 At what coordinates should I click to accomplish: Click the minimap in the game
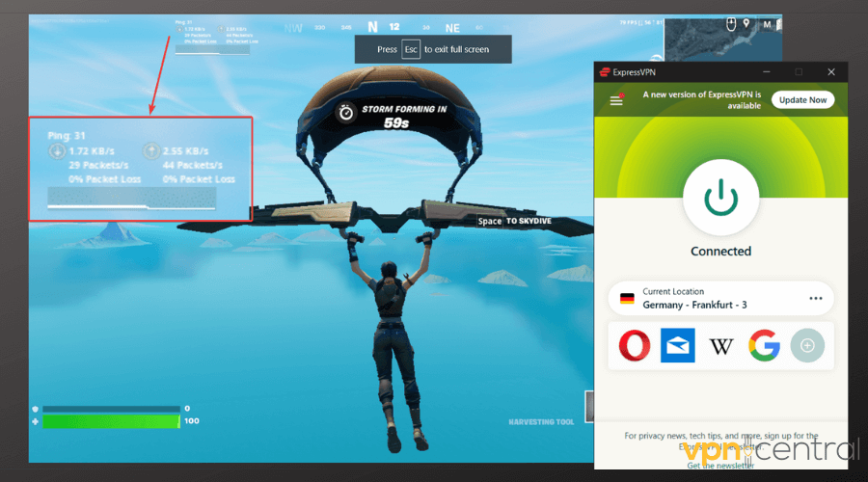tap(722, 40)
